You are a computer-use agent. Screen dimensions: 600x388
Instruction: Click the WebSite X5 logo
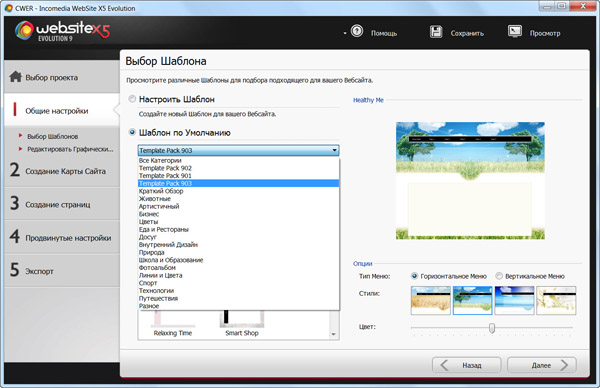62,31
